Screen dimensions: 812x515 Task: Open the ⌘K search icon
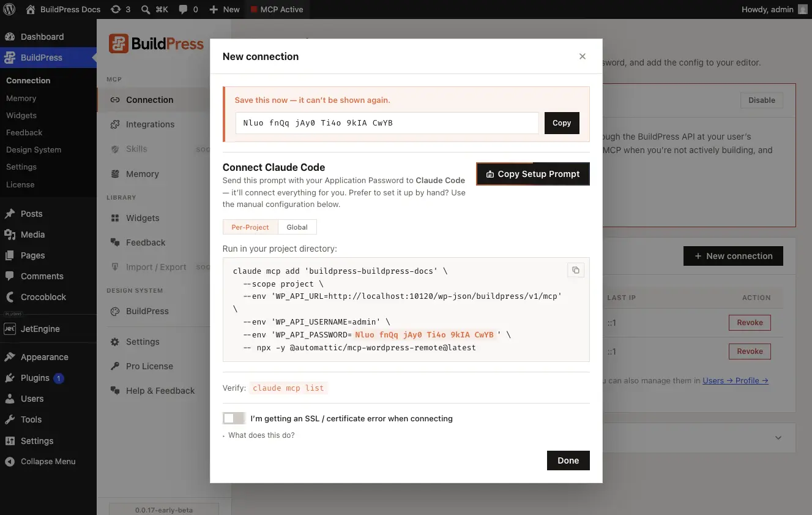[x=154, y=9]
